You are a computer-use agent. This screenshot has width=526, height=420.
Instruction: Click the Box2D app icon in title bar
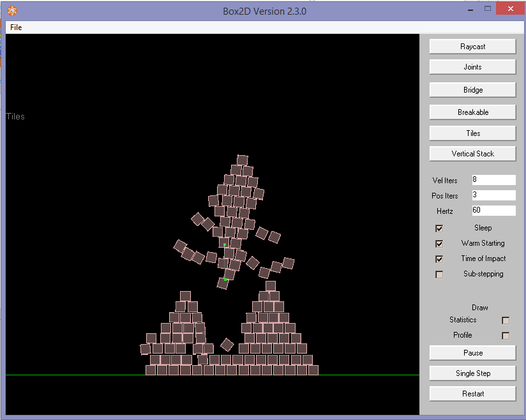click(x=12, y=11)
